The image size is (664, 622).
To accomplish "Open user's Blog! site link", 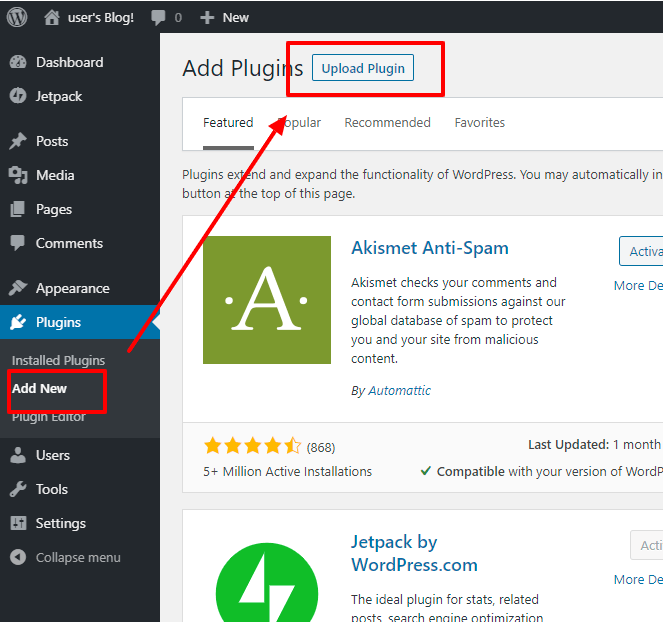I will 101,17.
